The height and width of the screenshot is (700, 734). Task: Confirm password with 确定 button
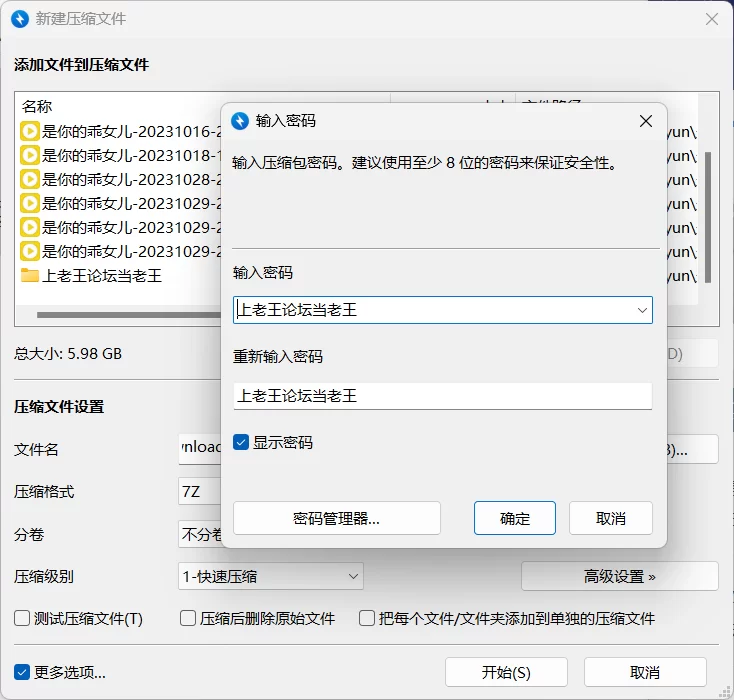(514, 518)
